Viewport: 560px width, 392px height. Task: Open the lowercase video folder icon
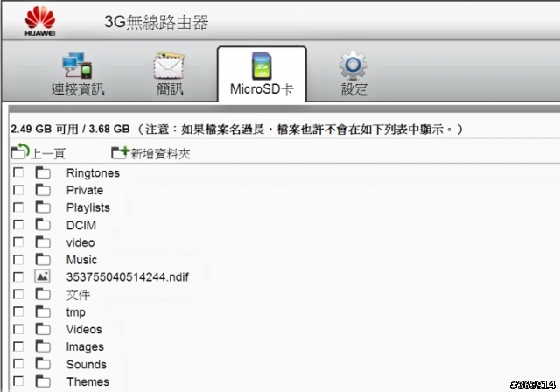point(43,242)
